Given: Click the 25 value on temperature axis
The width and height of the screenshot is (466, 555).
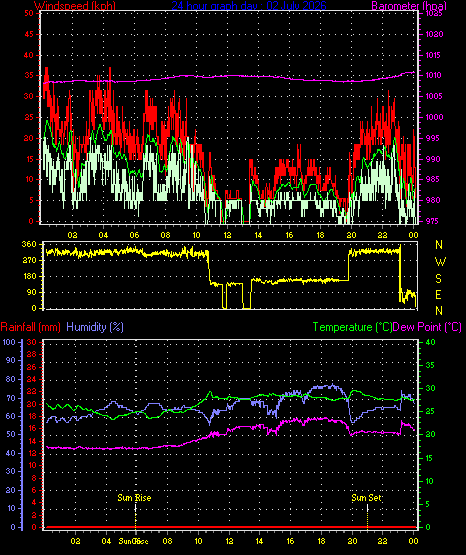Looking at the screenshot, I should (x=430, y=411).
